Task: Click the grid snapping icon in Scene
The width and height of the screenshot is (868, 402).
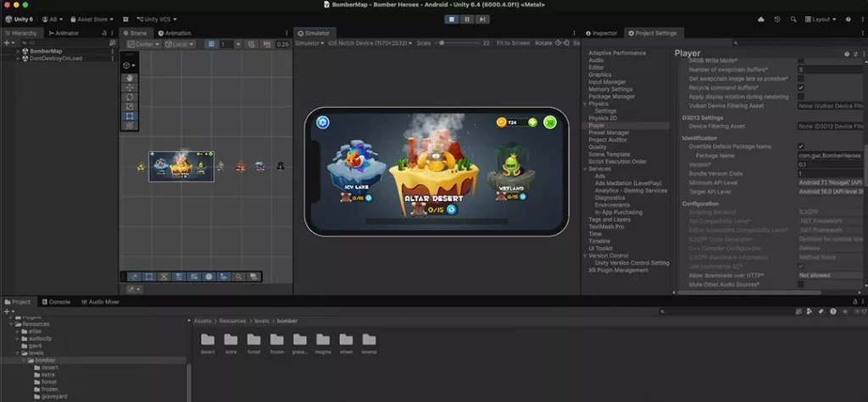Action: click(251, 44)
